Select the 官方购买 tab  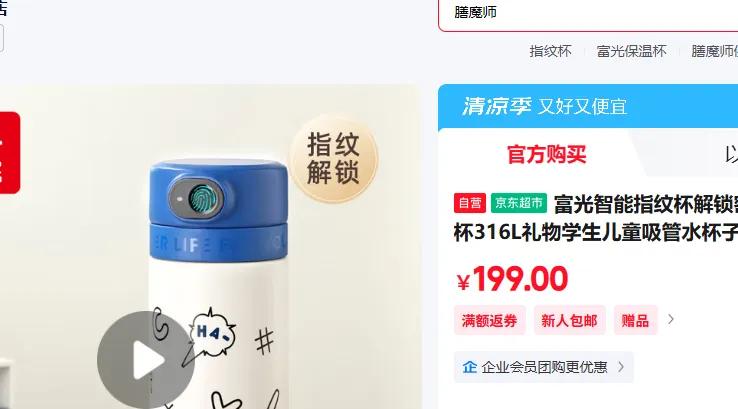[546, 154]
